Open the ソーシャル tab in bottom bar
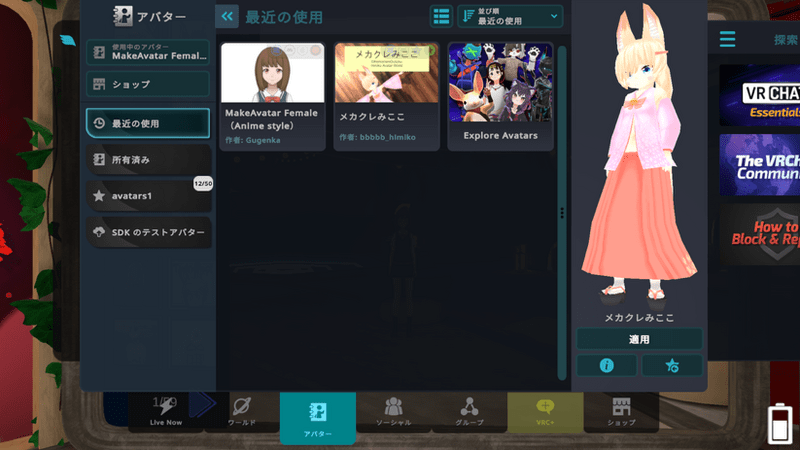The height and width of the screenshot is (450, 800). click(x=393, y=412)
